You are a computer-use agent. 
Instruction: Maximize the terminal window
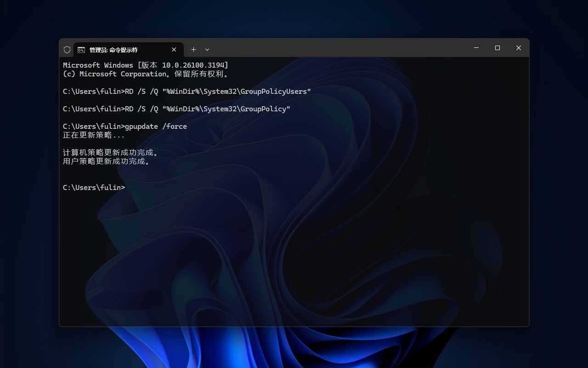click(498, 48)
